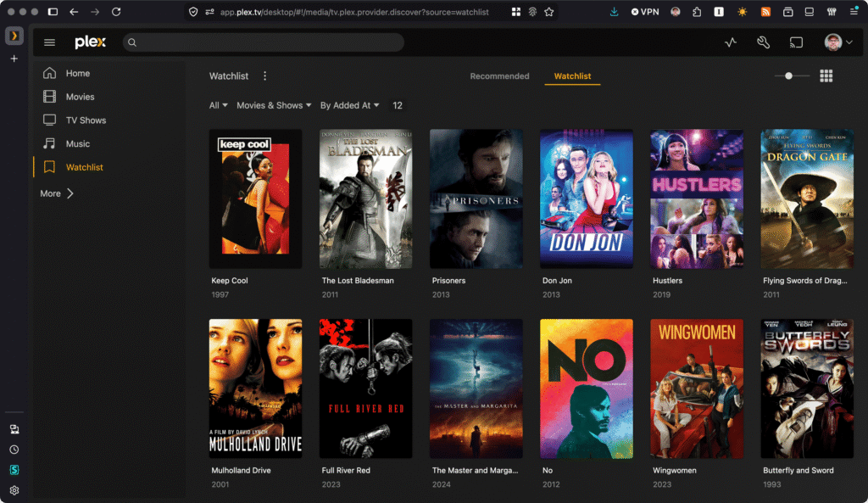Open the Hustlers poster
Image resolution: width=868 pixels, height=503 pixels.
click(x=697, y=198)
